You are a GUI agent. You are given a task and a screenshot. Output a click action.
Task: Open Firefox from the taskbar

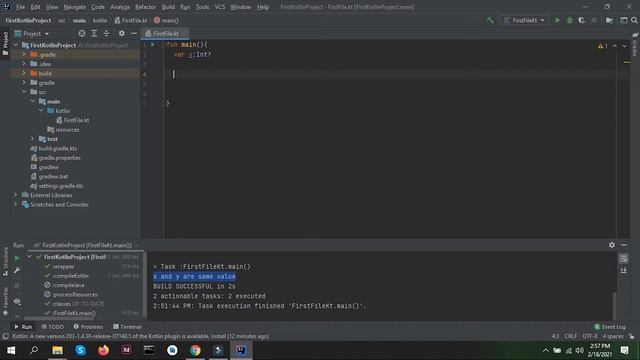point(103,350)
